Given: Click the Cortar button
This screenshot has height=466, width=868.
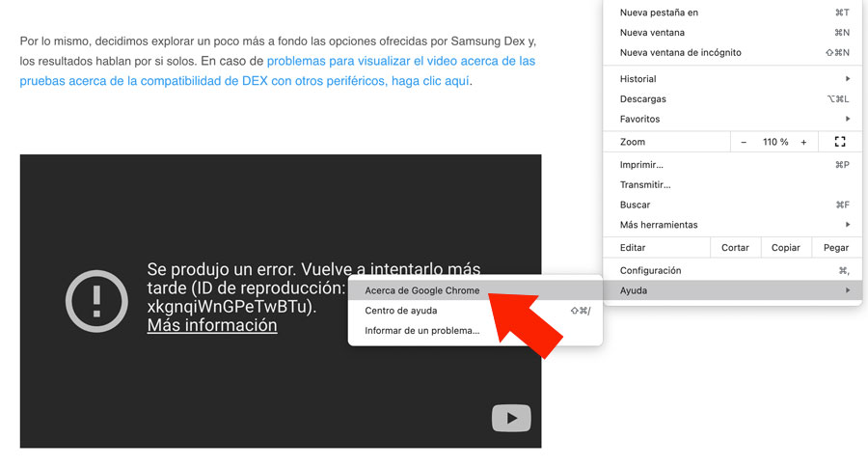Looking at the screenshot, I should (735, 248).
